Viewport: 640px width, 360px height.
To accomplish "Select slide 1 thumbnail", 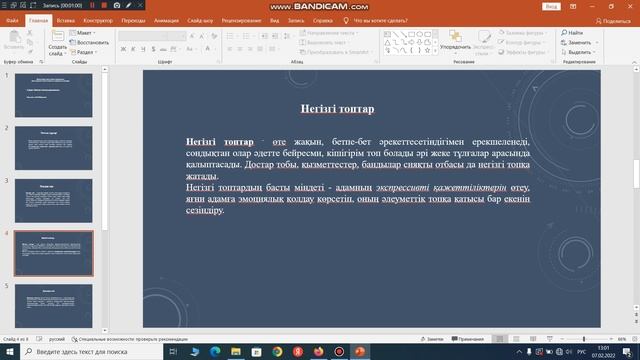I will click(53, 96).
